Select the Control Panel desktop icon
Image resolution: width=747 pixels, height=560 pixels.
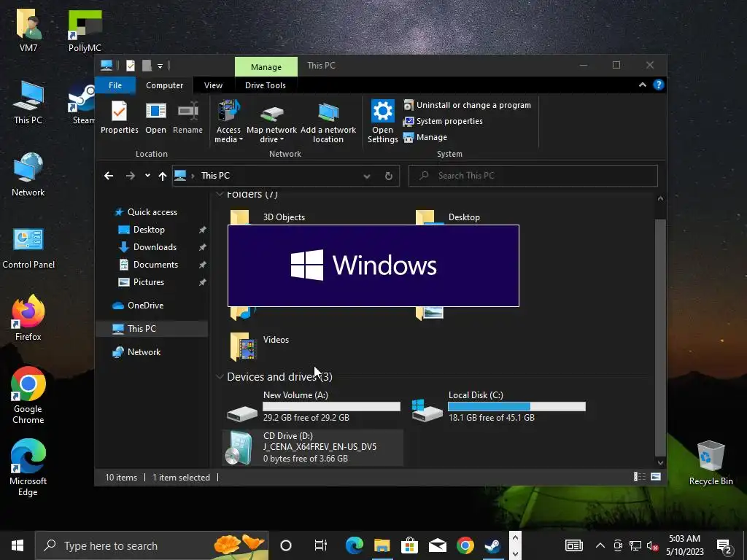tap(28, 248)
